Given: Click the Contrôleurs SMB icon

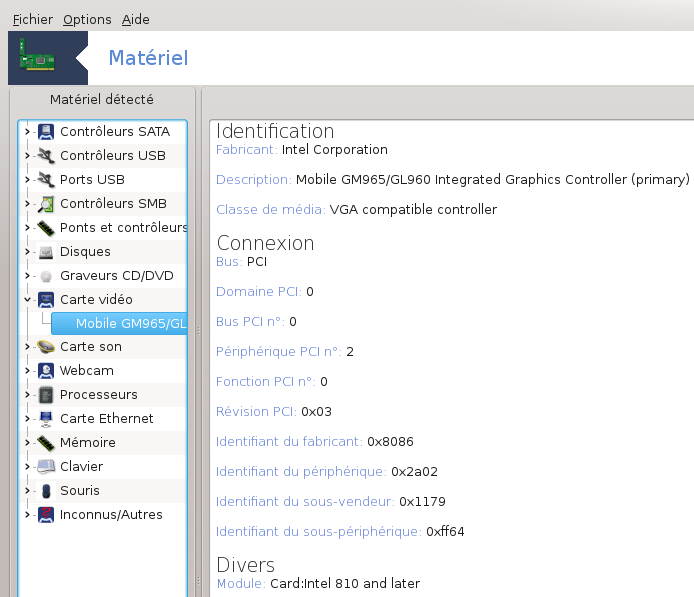Looking at the screenshot, I should click(46, 204).
